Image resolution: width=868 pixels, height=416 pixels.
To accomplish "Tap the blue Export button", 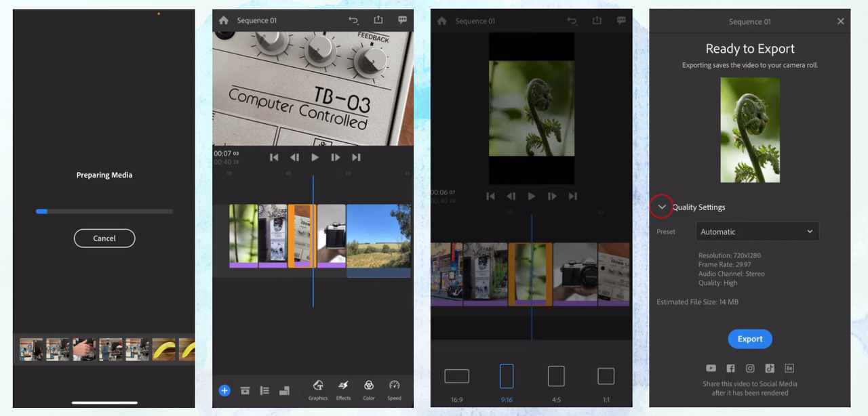I will (x=750, y=339).
